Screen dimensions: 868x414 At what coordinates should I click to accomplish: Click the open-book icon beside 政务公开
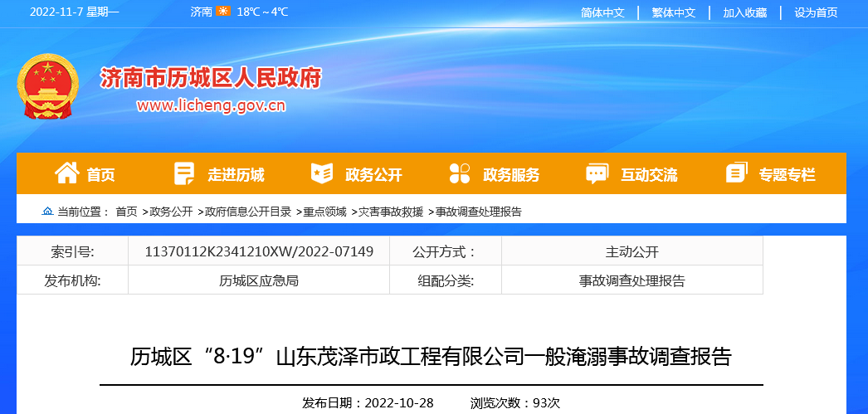click(x=322, y=173)
